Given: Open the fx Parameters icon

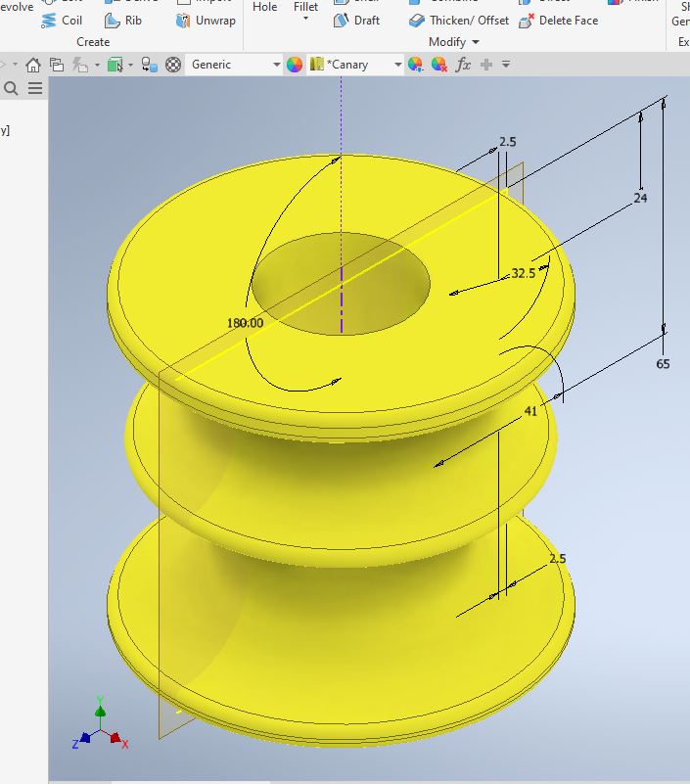Looking at the screenshot, I should pyautogui.click(x=464, y=65).
